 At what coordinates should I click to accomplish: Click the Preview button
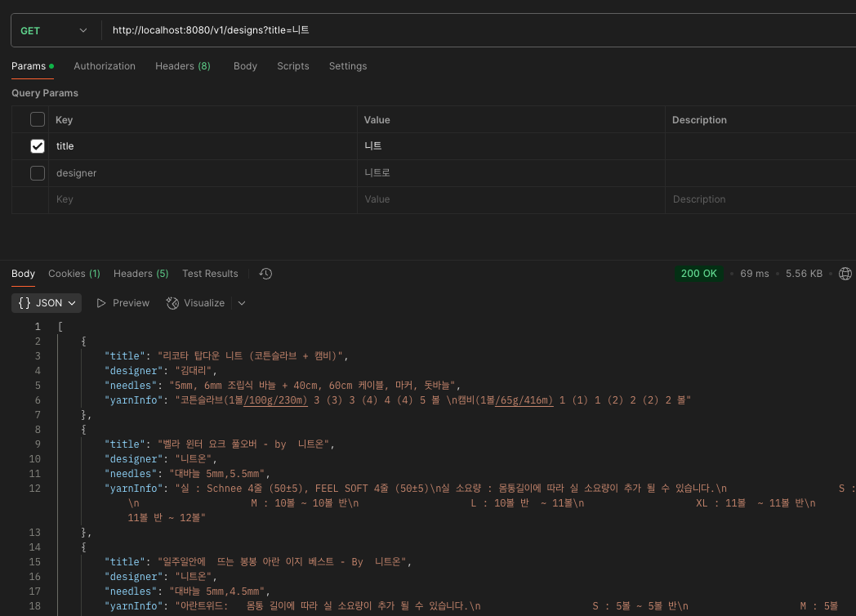123,303
